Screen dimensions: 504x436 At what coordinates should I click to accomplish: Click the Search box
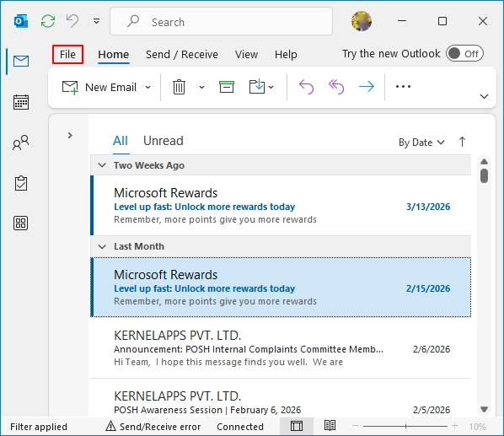221,21
